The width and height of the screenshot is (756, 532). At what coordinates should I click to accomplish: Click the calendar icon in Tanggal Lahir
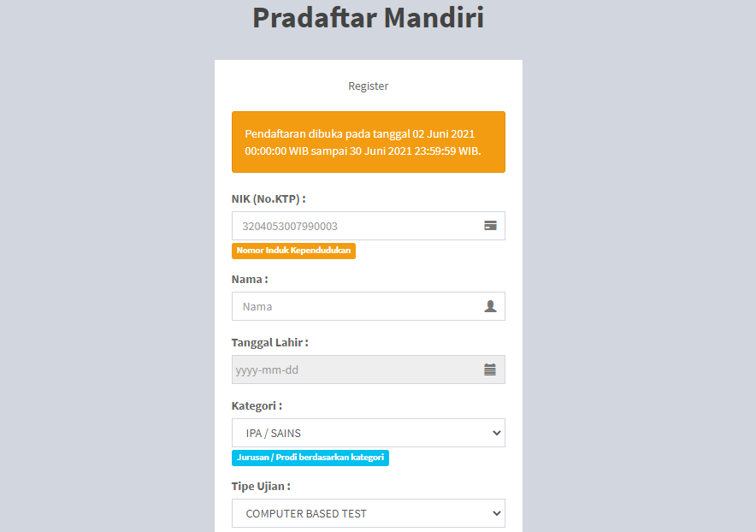[490, 369]
